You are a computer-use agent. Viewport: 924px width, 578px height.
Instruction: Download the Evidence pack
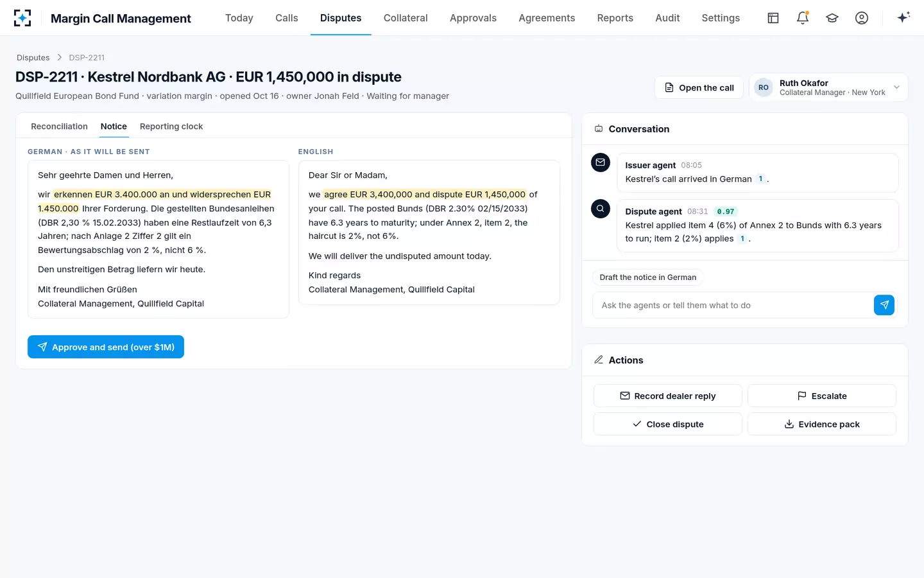coord(822,424)
